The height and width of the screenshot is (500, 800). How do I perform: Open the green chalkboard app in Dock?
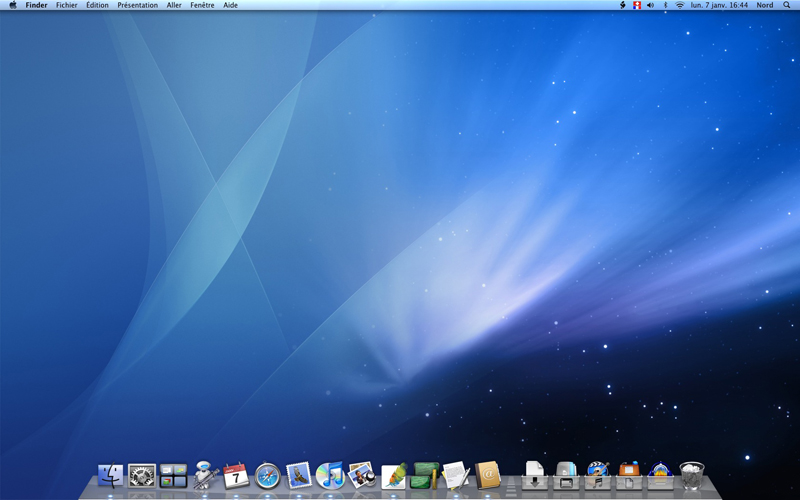click(425, 475)
